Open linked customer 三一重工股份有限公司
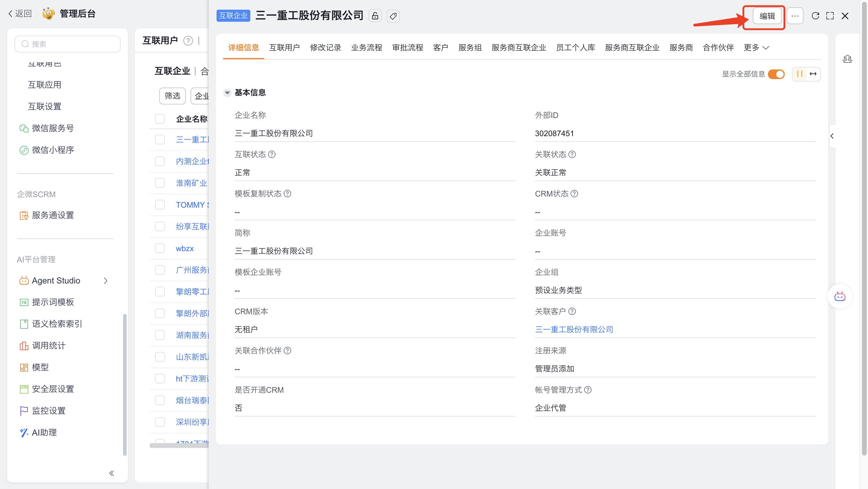This screenshot has height=489, width=868. pos(574,329)
